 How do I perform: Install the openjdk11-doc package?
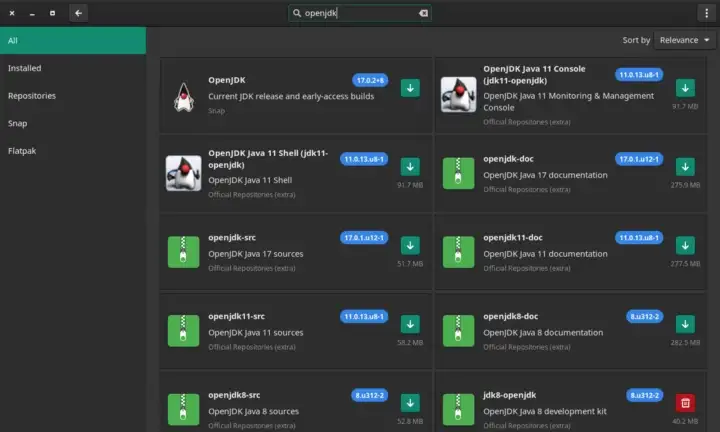(685, 246)
